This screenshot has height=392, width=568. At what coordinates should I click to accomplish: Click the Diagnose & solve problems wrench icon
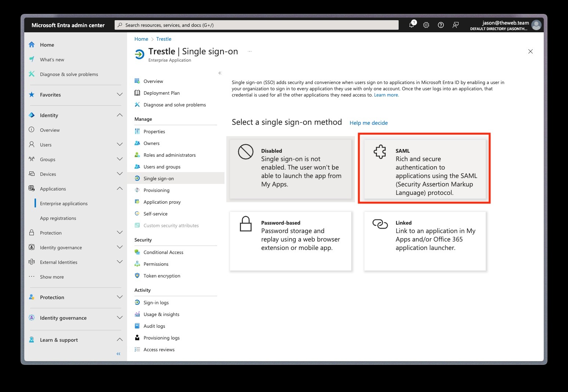pos(32,74)
